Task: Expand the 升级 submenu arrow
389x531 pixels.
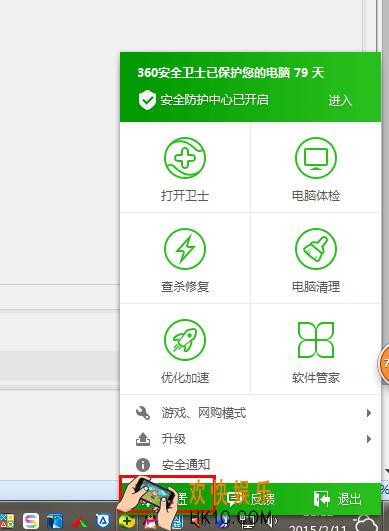Action: tap(369, 439)
